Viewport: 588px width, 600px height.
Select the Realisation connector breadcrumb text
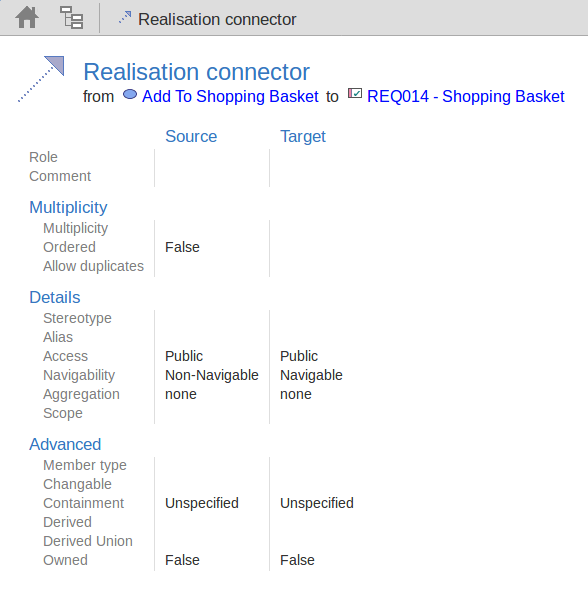point(217,19)
